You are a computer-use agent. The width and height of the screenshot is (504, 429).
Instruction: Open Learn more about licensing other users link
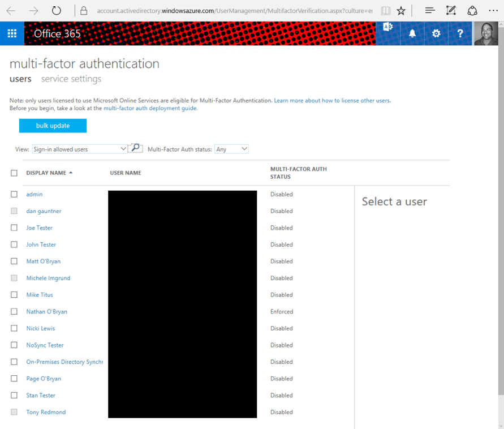(333, 100)
